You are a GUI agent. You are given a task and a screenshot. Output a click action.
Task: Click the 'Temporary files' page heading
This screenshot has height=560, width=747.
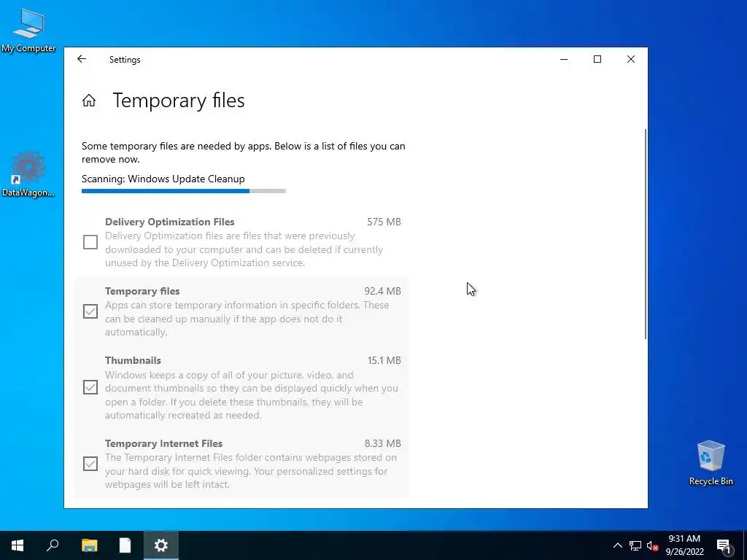[x=179, y=101]
